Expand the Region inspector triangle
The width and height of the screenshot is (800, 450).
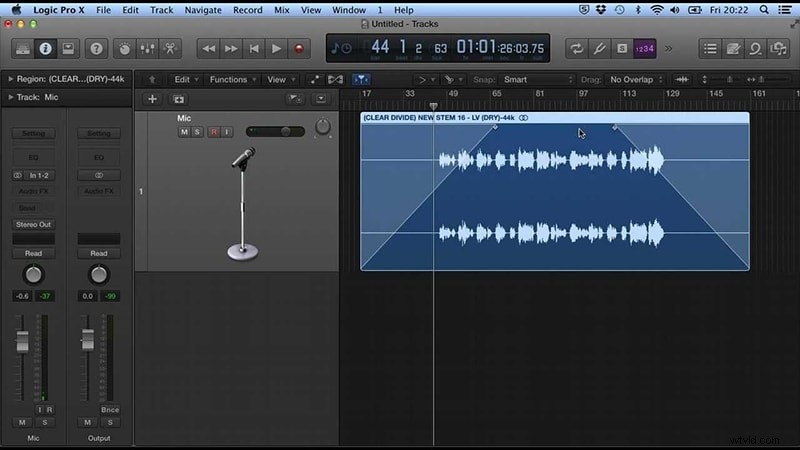[10, 79]
